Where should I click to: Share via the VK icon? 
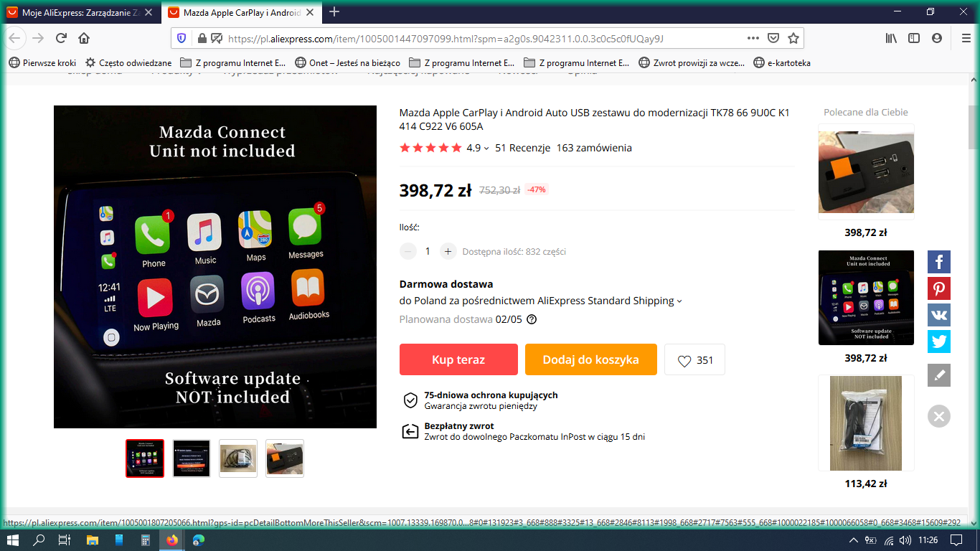pos(938,315)
